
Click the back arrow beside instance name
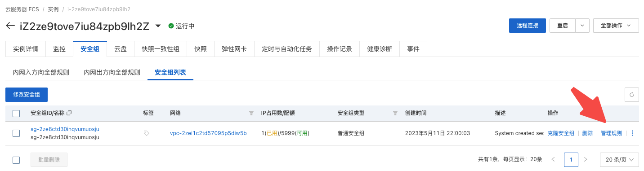10,26
